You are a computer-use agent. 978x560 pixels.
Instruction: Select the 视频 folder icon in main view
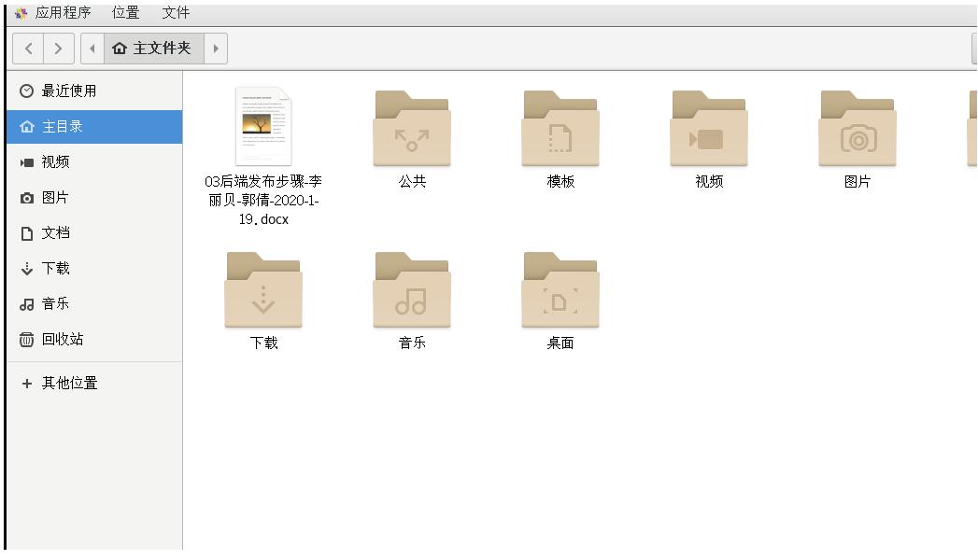click(x=709, y=128)
